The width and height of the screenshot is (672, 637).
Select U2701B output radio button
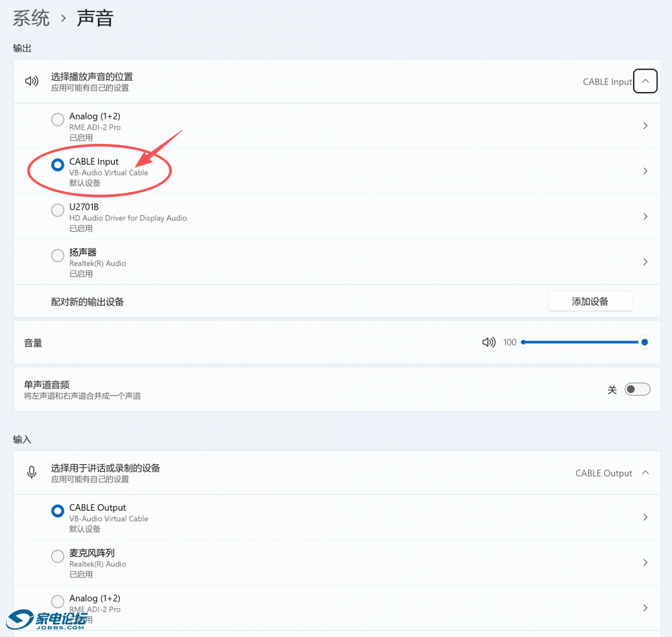57,210
